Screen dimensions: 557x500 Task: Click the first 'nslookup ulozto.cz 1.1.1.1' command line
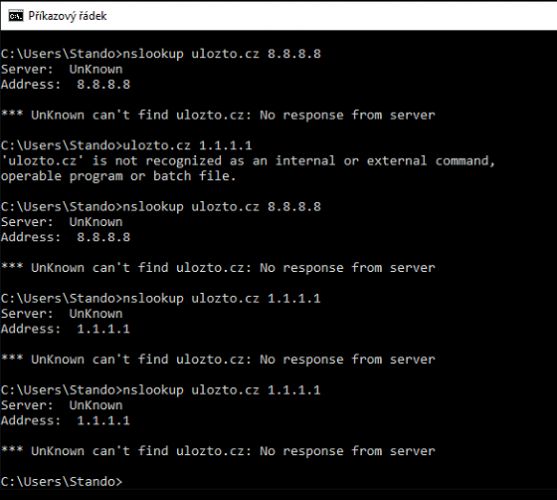tap(161, 298)
